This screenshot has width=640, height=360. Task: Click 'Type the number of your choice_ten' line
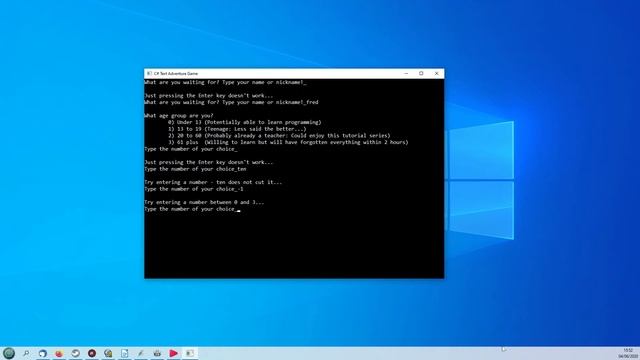(195, 169)
